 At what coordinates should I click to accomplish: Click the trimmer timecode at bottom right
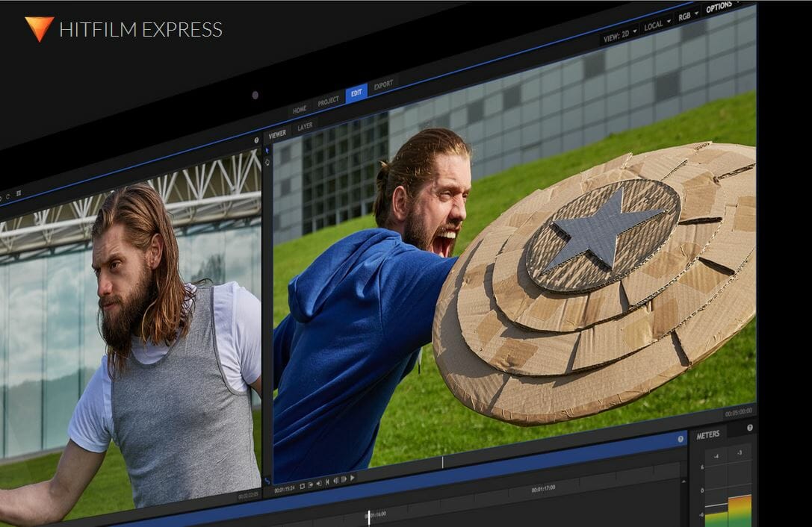(x=249, y=496)
